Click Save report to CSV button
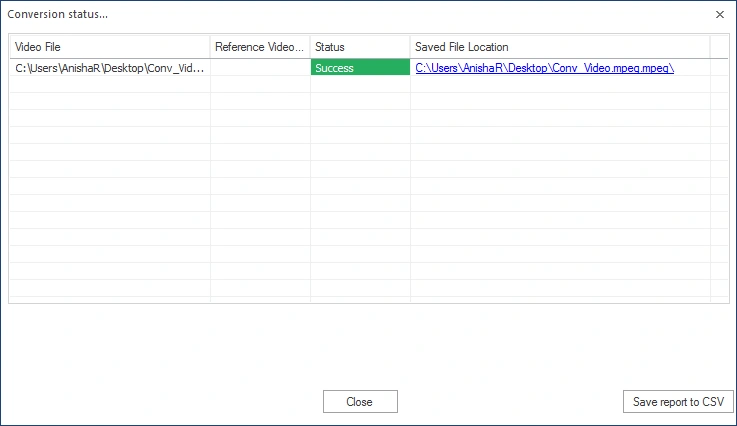This screenshot has width=737, height=426. (678, 402)
